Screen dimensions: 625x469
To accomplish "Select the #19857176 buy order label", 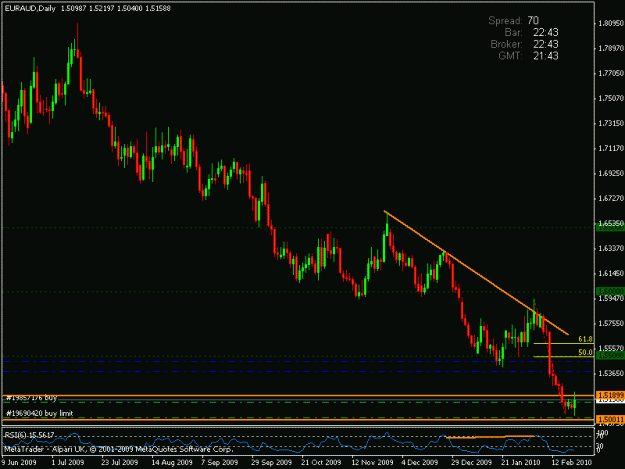I will click(32, 398).
